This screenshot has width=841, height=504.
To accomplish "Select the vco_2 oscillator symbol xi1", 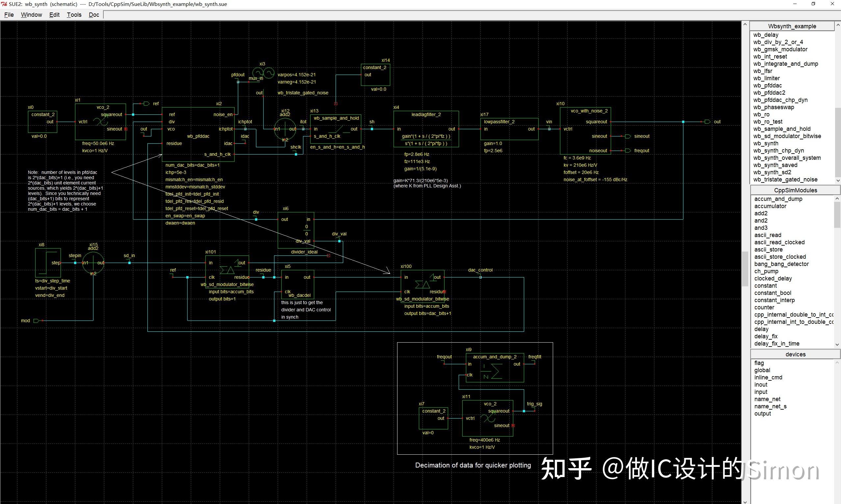I will pyautogui.click(x=101, y=122).
